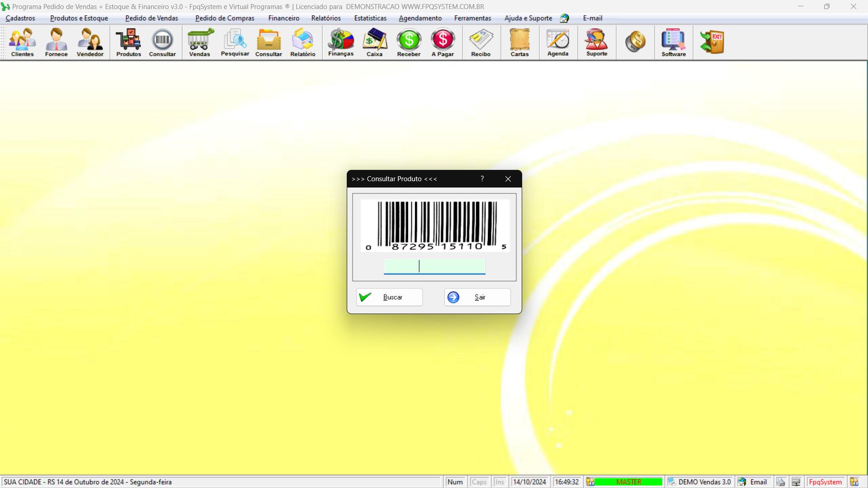
Task: Click the printer icon in status bar
Action: pos(781,482)
